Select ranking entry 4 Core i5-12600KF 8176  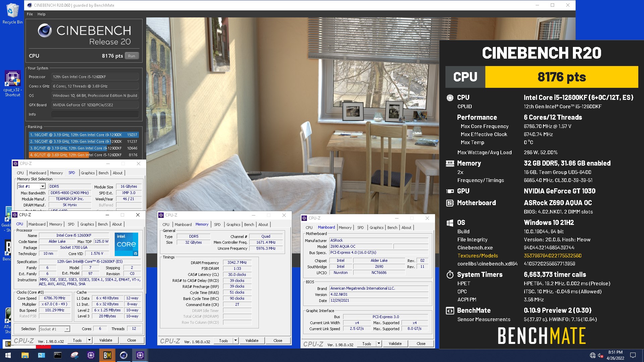(84, 155)
